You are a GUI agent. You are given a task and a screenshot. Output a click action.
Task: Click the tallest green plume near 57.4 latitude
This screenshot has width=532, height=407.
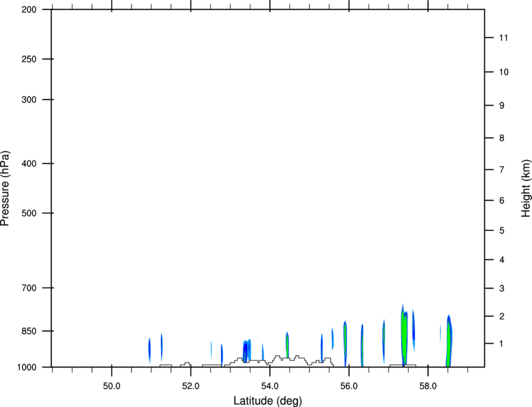click(x=404, y=336)
